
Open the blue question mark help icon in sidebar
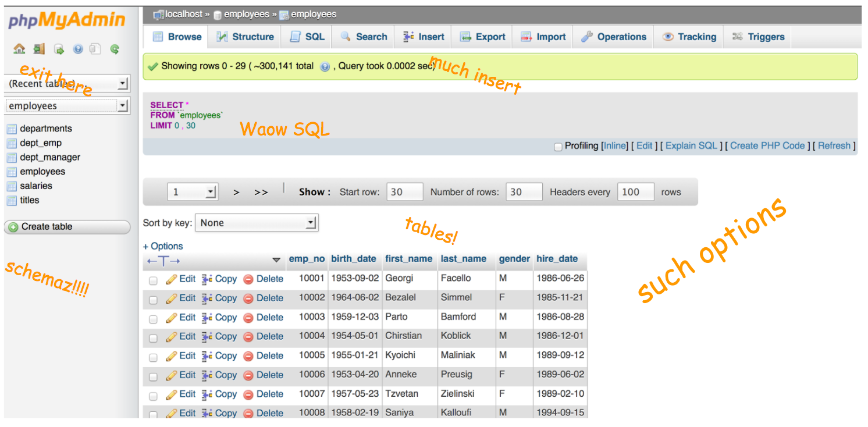click(x=78, y=49)
